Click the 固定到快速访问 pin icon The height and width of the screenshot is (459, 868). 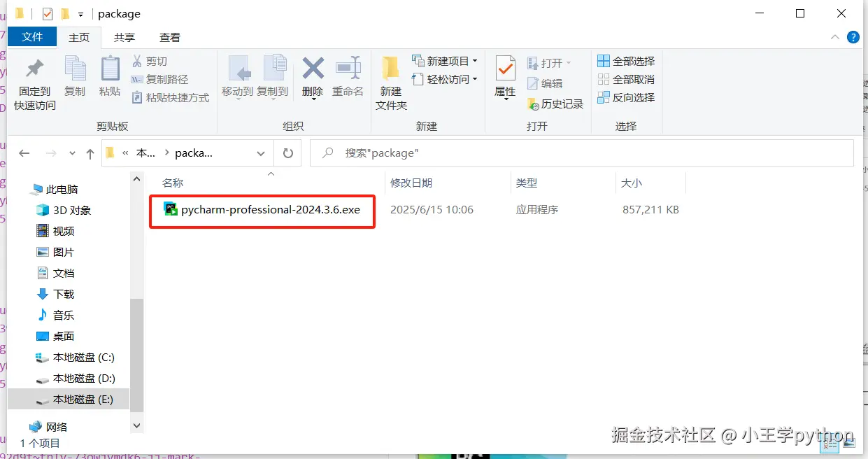(x=34, y=69)
